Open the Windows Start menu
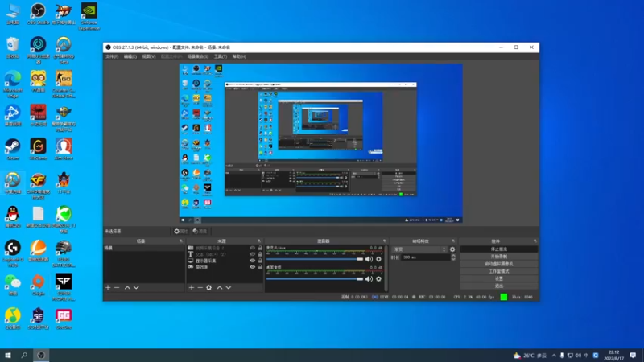 [8, 356]
